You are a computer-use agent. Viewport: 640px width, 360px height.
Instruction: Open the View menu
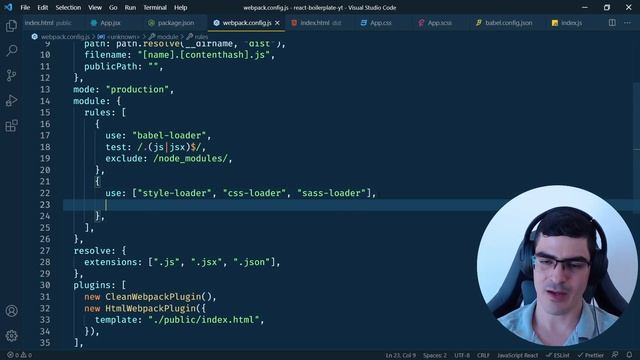95,7
